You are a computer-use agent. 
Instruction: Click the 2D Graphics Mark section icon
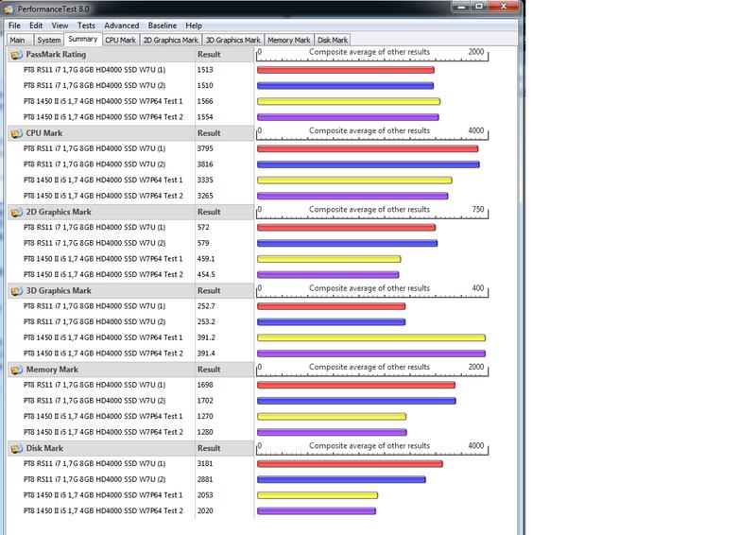click(x=17, y=213)
